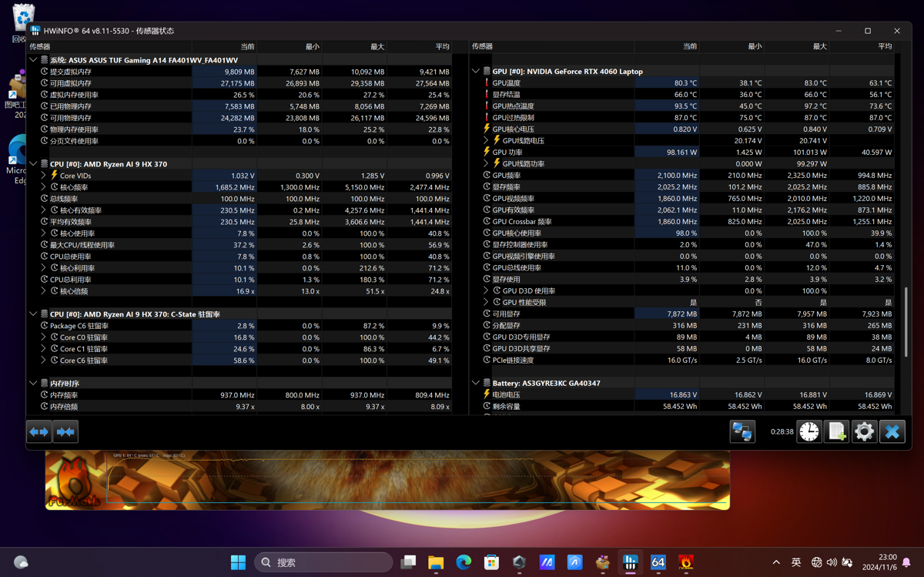Click the left pane 最小 column header
Screen dimensions: 924x577
click(290, 47)
